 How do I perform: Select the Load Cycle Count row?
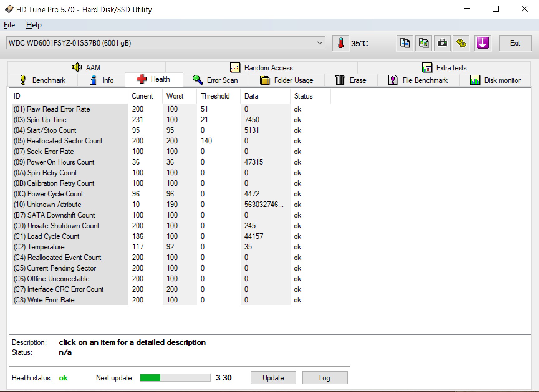pyautogui.click(x=171, y=236)
